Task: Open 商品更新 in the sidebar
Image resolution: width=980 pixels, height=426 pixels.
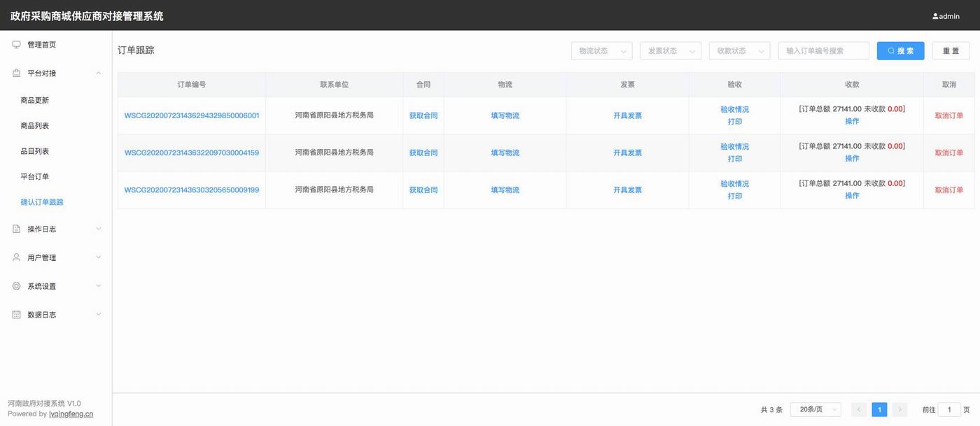Action: [35, 100]
